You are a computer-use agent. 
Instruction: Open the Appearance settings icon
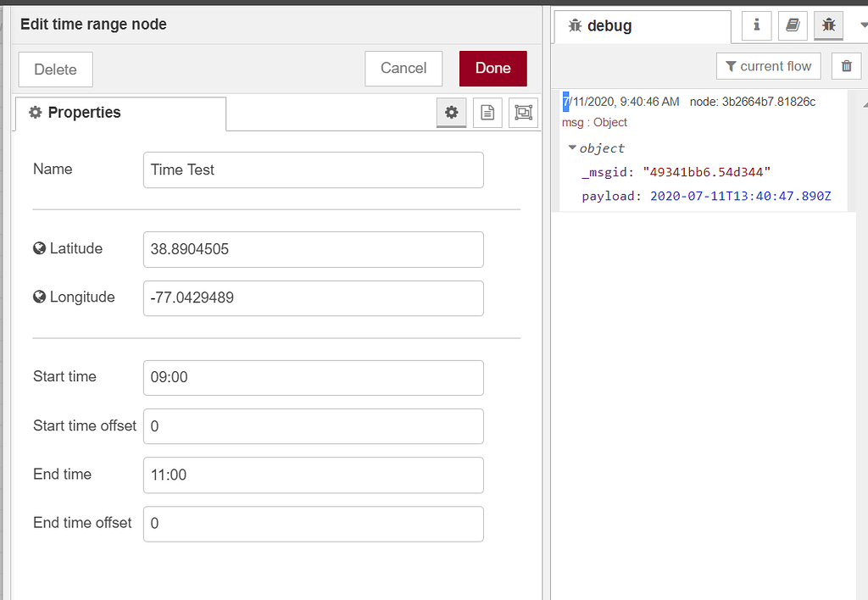tap(522, 112)
